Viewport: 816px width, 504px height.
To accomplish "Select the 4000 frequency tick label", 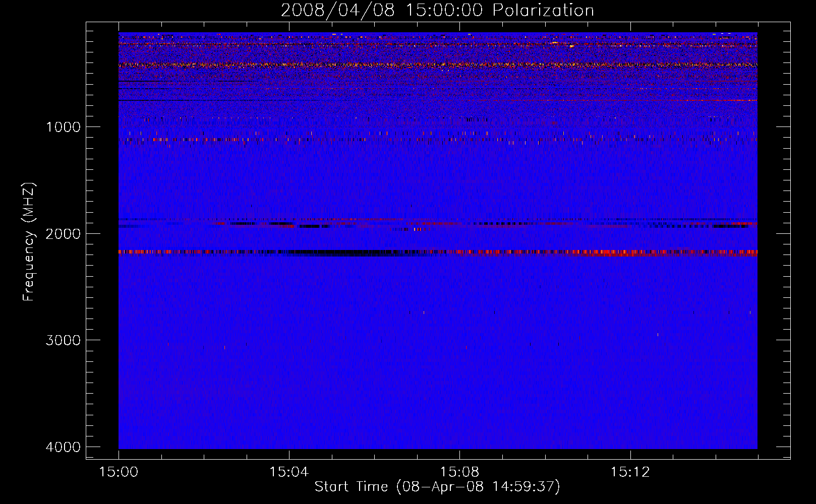I will coord(63,447).
